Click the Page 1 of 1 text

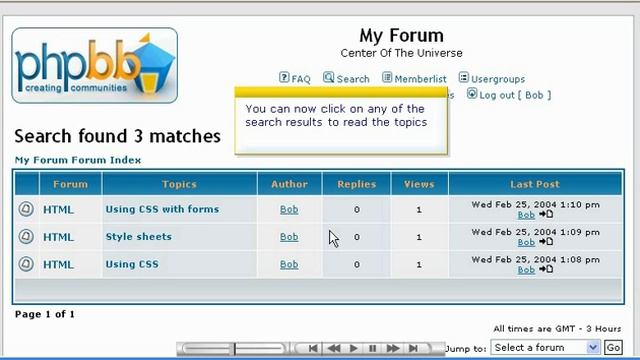pos(44,314)
